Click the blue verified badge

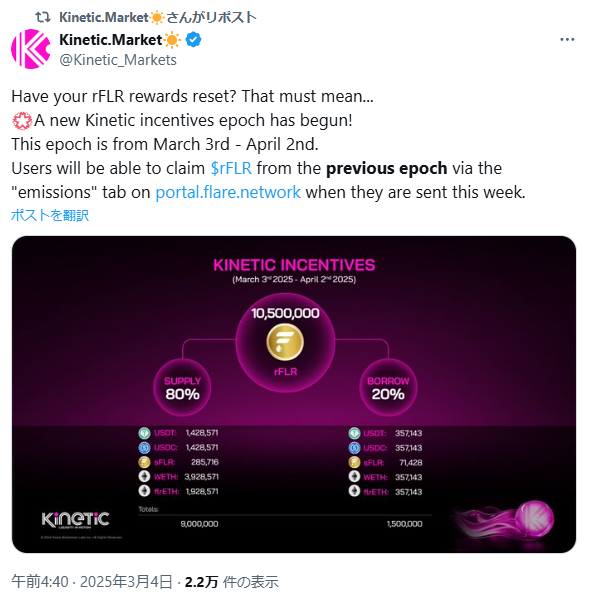tap(194, 40)
